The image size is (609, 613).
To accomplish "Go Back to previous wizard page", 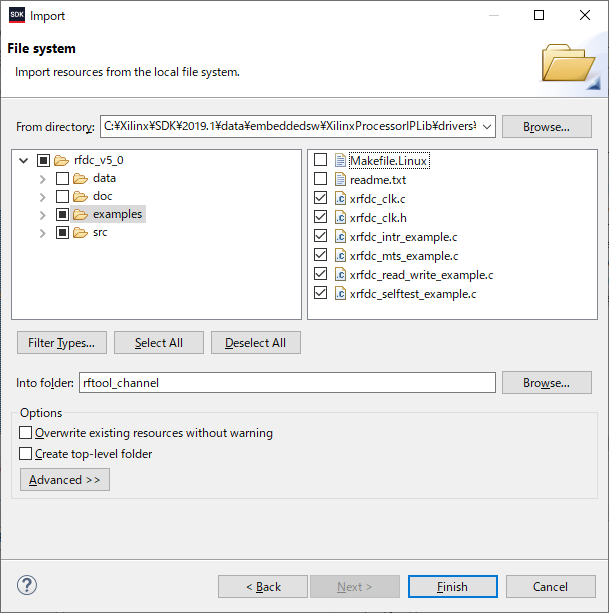I will (263, 586).
